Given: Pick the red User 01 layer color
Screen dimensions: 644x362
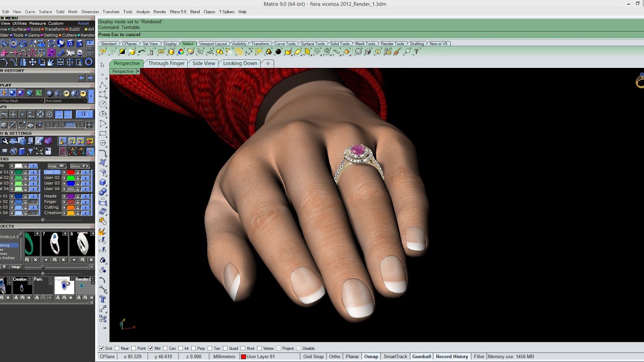Looking at the screenshot, I should coord(71,172).
